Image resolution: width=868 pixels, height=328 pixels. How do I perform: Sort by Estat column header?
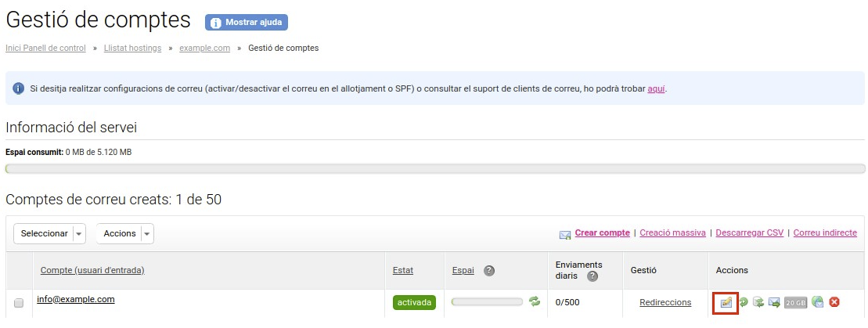[403, 270]
